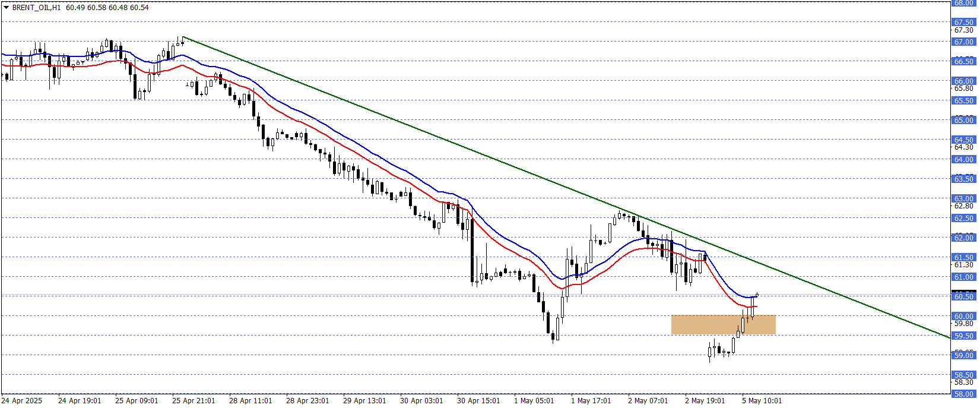Click the 58.50 price level label
The image size is (980, 408).
tap(963, 375)
